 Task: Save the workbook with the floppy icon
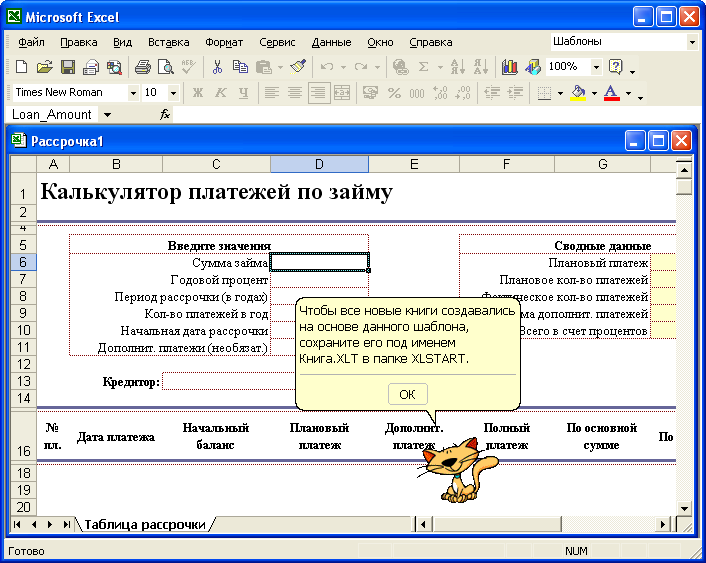tap(68, 67)
